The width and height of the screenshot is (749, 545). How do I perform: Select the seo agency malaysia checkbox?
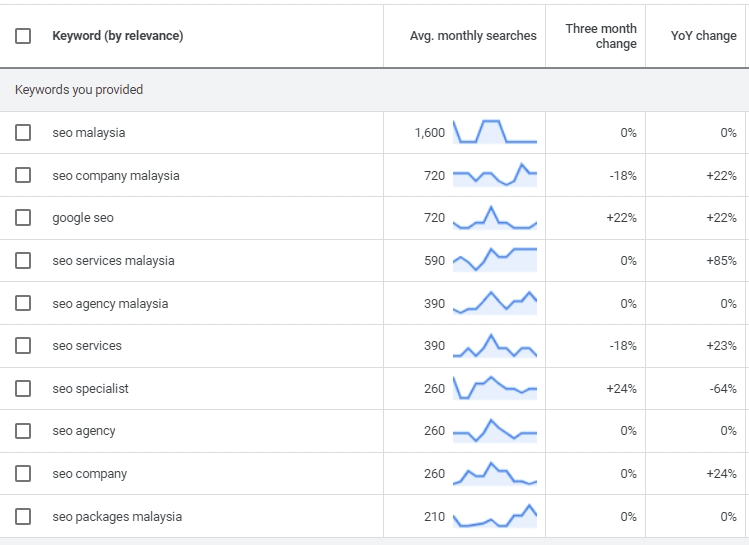(23, 303)
